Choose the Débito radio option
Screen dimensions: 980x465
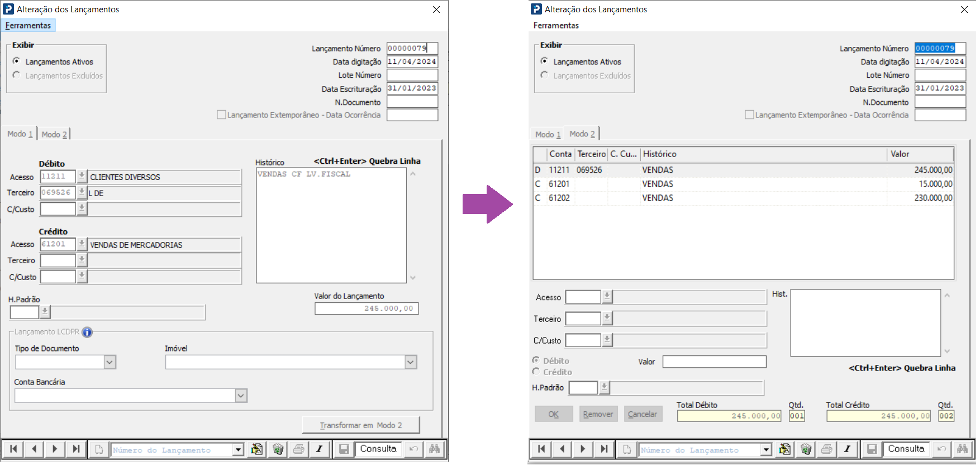click(536, 360)
